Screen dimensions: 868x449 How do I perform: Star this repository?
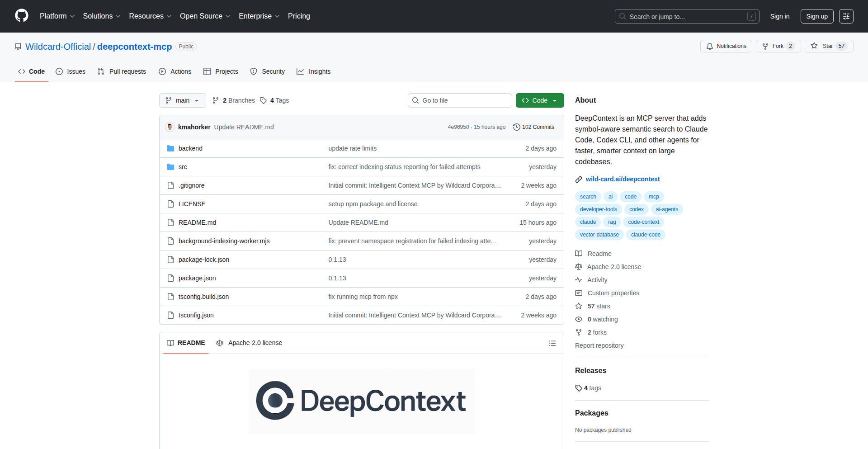[829, 46]
